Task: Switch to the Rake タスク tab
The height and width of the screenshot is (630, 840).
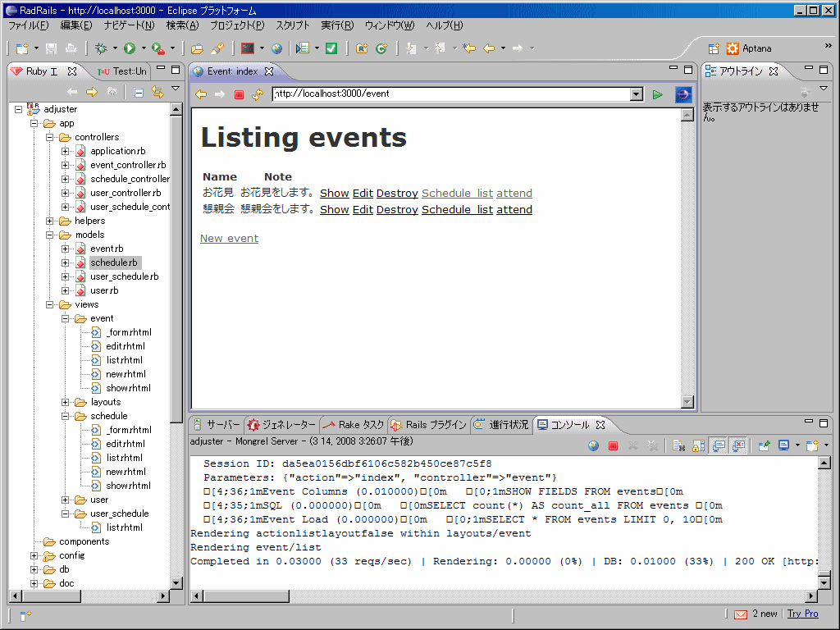Action: [x=354, y=425]
